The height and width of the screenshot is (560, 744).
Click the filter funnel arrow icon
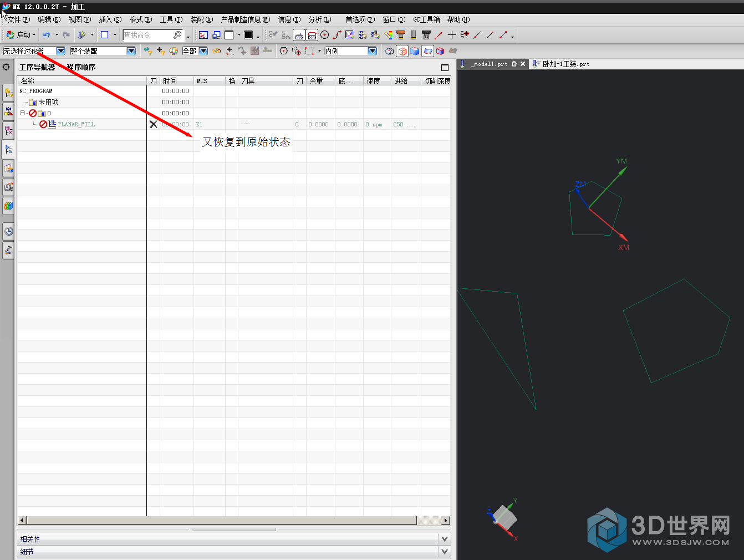(148, 51)
